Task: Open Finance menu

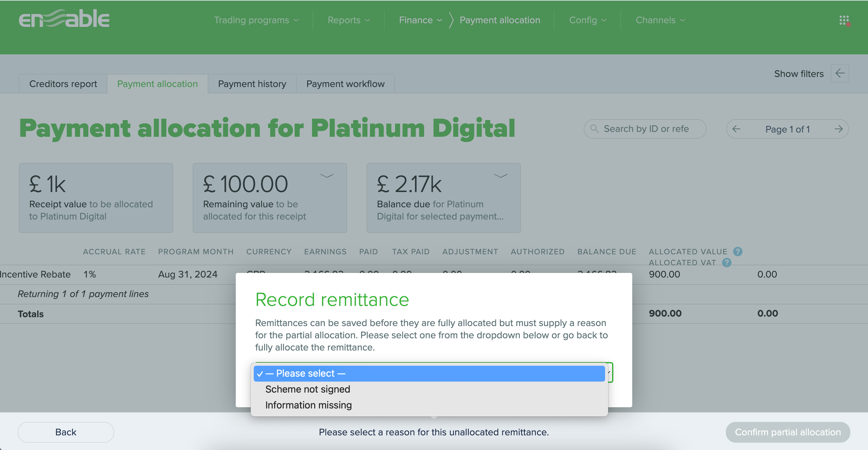Action: tap(420, 20)
